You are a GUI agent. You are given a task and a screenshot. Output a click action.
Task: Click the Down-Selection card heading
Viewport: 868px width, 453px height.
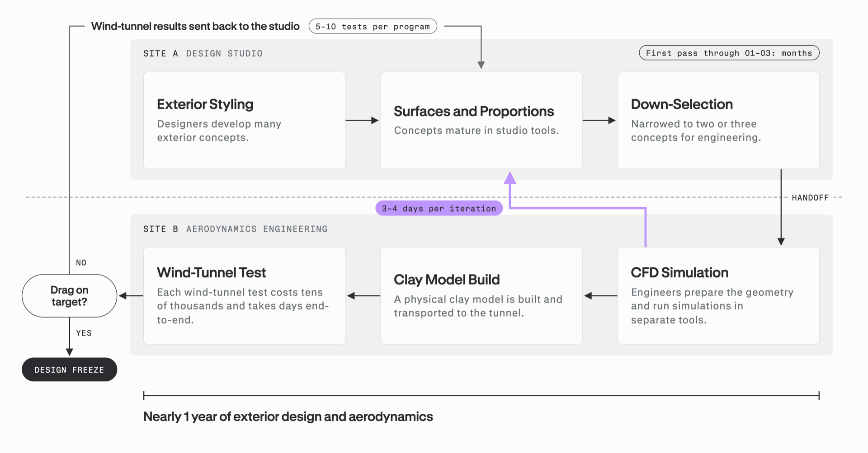click(x=682, y=104)
